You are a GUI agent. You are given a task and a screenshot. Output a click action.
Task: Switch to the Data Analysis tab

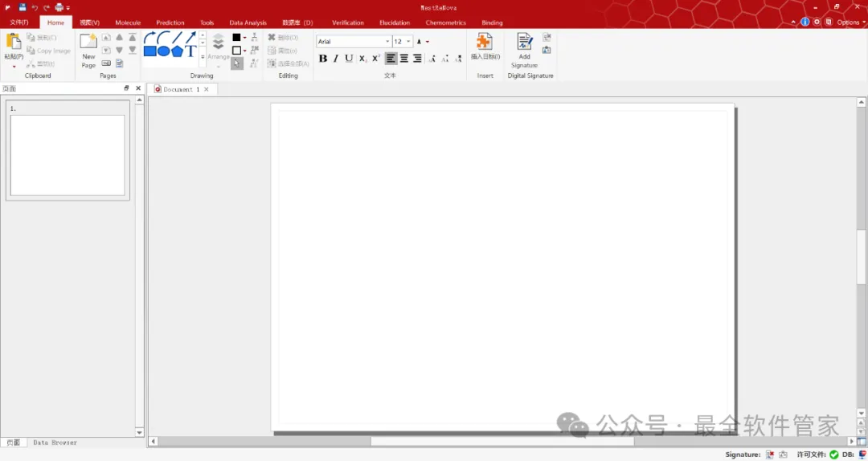click(248, 22)
